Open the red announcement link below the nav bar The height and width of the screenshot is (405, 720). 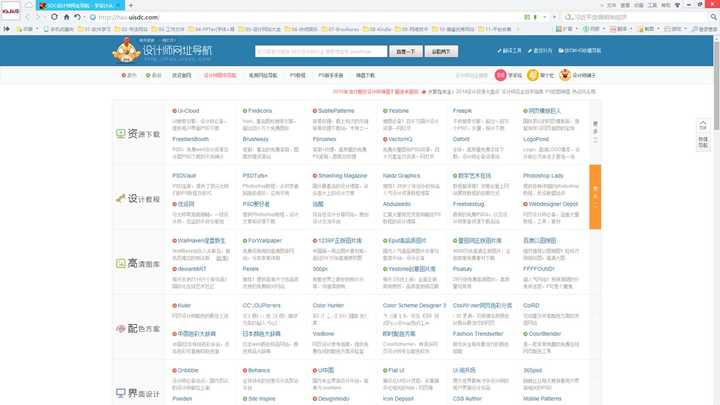(x=376, y=92)
